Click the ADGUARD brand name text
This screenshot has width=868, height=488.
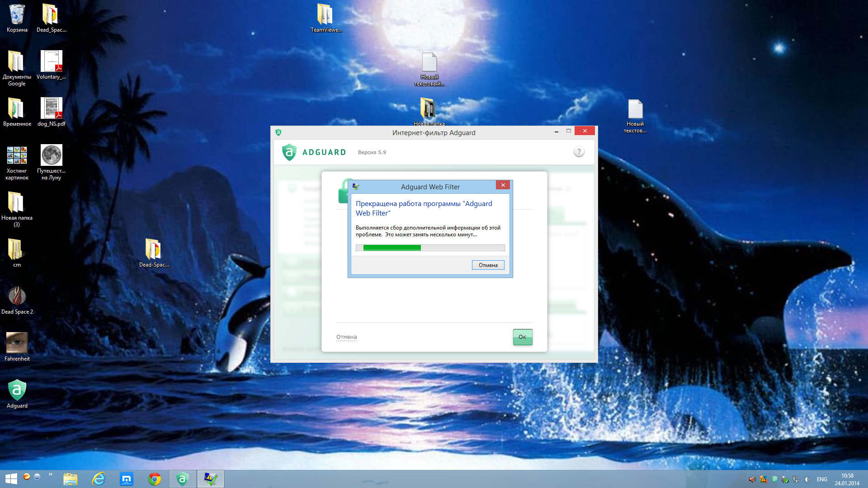[x=324, y=152]
